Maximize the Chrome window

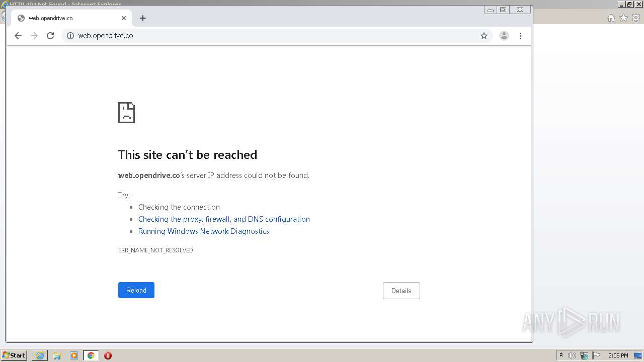pyautogui.click(x=503, y=10)
